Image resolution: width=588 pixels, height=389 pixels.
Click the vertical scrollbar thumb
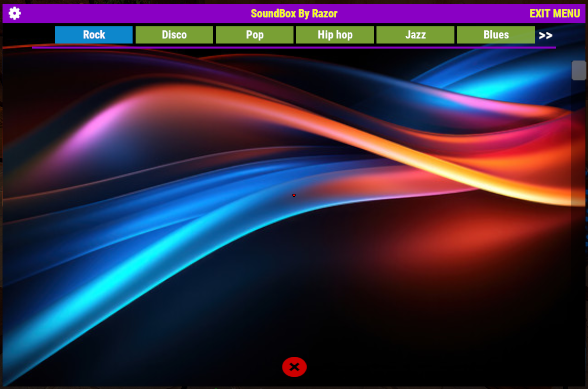coord(578,70)
